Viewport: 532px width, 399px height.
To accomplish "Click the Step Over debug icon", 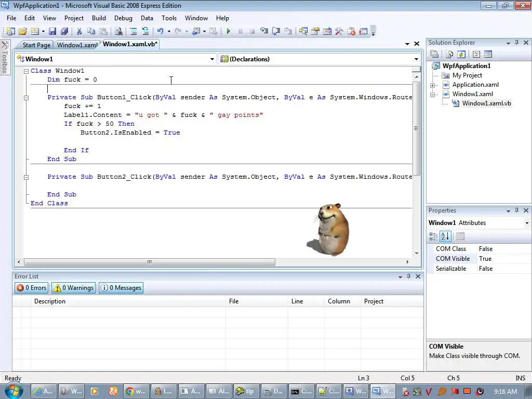I will click(276, 31).
